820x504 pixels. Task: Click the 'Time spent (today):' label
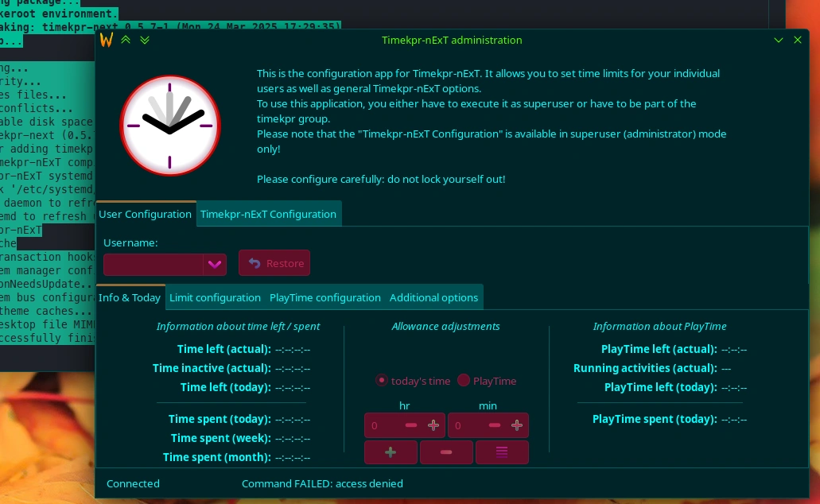pos(220,419)
